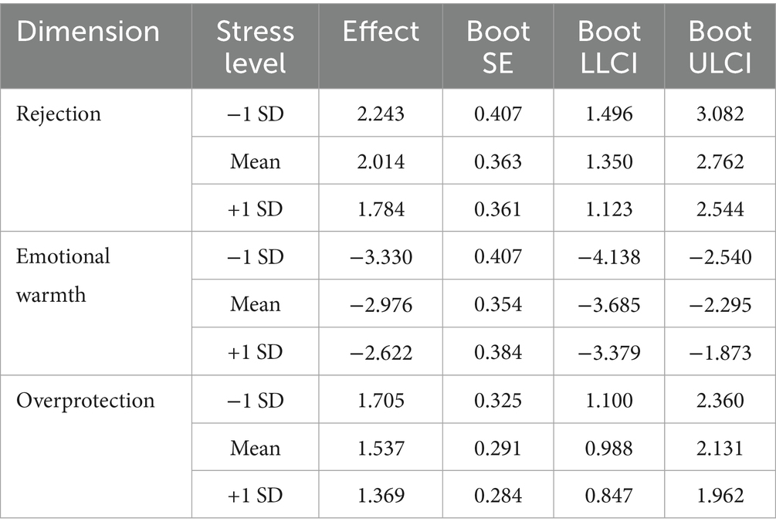The width and height of the screenshot is (776, 532).
Task: Click the Effect column header
Action: (381, 32)
